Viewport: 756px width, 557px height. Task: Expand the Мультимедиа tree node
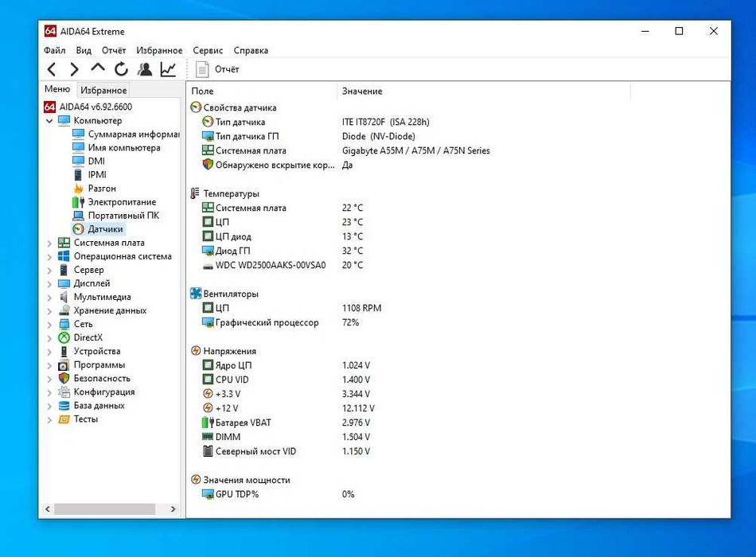click(49, 297)
